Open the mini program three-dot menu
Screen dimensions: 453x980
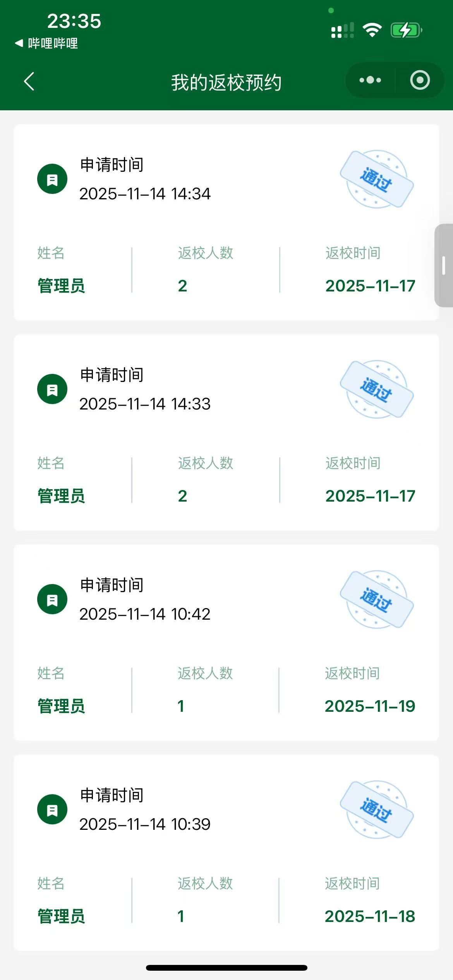point(370,80)
